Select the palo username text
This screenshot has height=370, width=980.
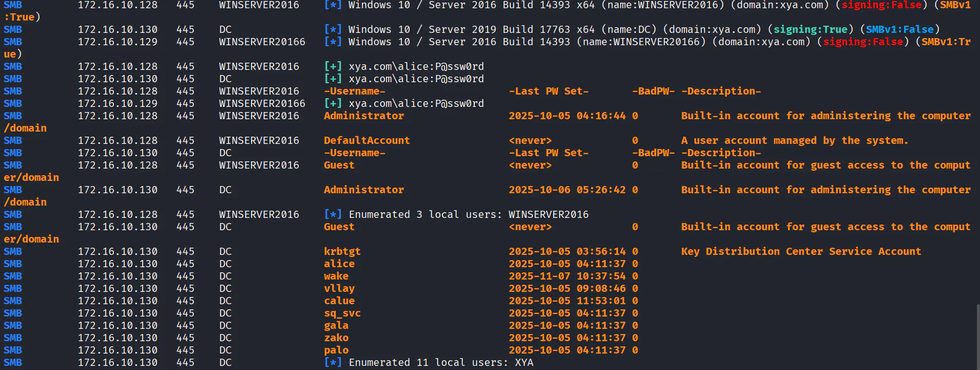(x=336, y=350)
